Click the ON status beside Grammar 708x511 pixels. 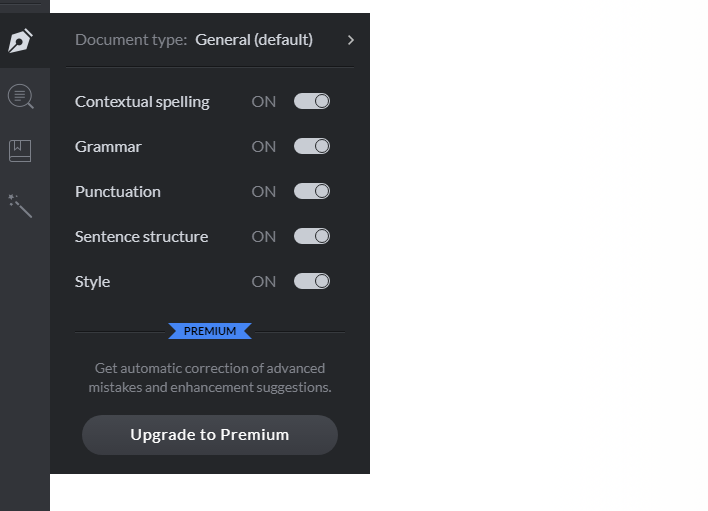(x=264, y=146)
